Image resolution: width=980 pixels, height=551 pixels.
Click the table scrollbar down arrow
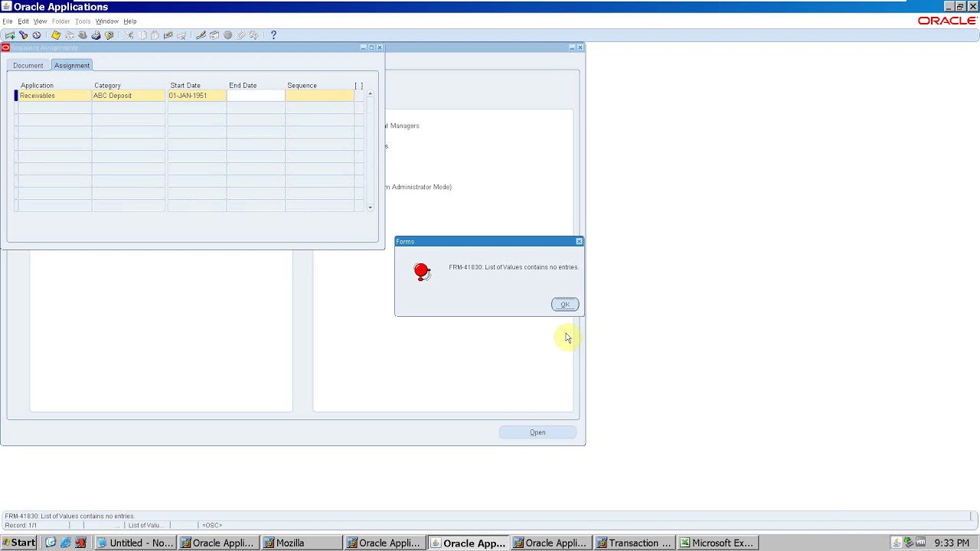tap(370, 207)
